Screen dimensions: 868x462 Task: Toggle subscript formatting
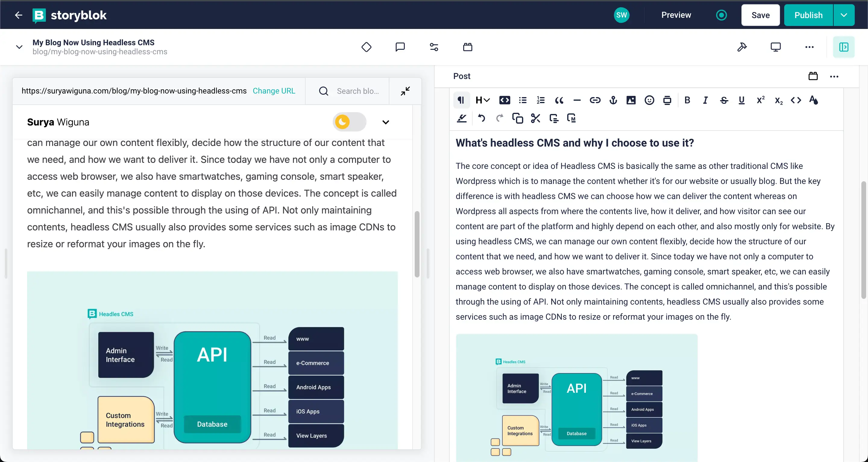point(779,100)
